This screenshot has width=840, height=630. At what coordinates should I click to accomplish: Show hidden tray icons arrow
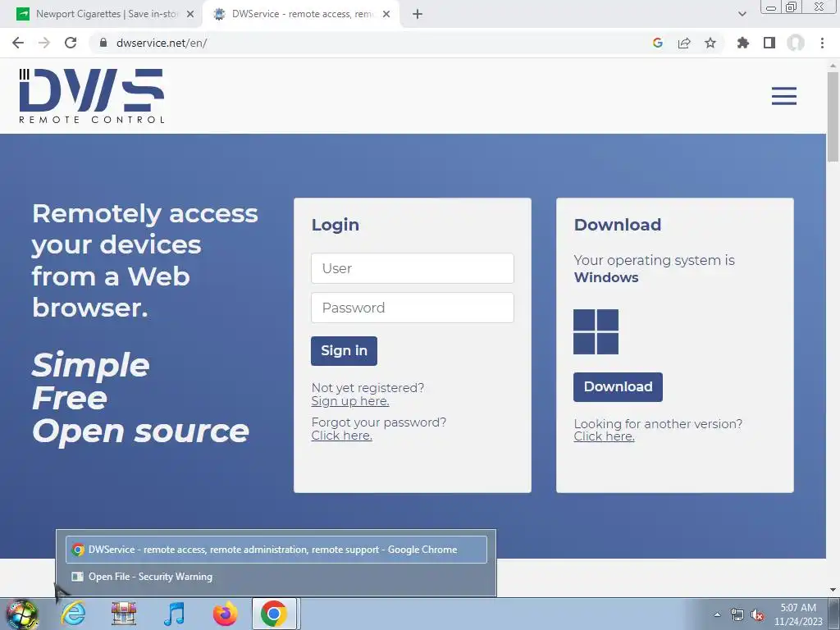click(x=717, y=615)
